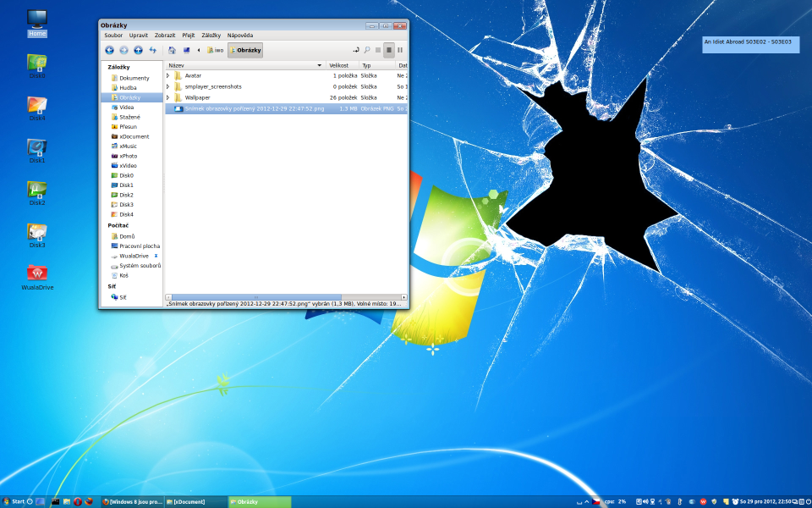This screenshot has width=812, height=508.
Task: Open the Home folder toolbar icon
Action: (172, 50)
